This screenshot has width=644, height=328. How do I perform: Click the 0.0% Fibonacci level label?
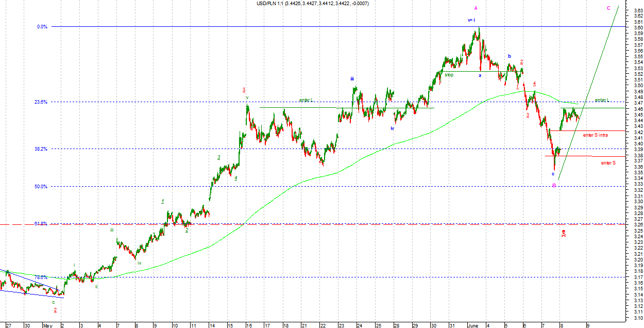42,27
